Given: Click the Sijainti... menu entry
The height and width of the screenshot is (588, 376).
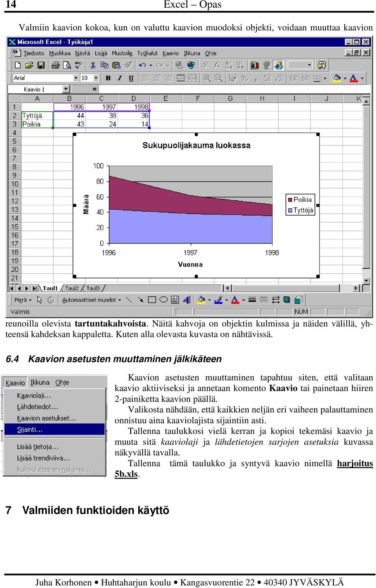Looking at the screenshot, I should click(x=54, y=430).
